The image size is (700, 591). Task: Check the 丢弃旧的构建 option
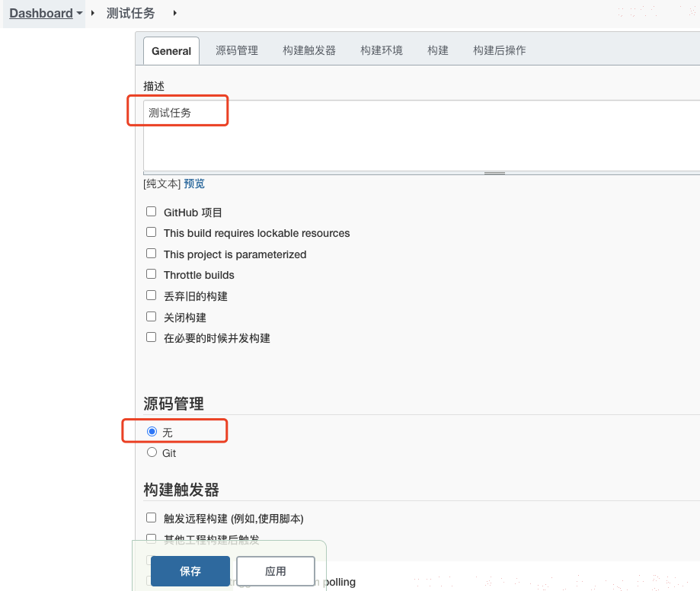click(x=152, y=295)
